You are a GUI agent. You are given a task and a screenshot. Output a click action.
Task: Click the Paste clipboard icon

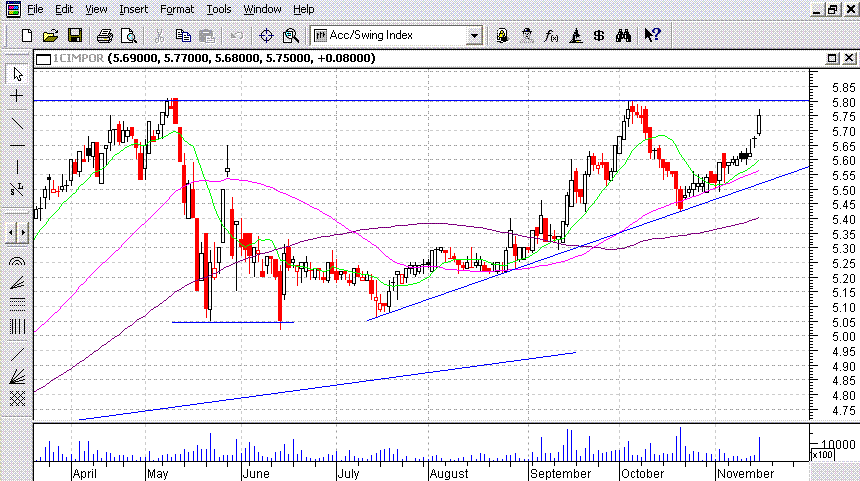pyautogui.click(x=207, y=36)
